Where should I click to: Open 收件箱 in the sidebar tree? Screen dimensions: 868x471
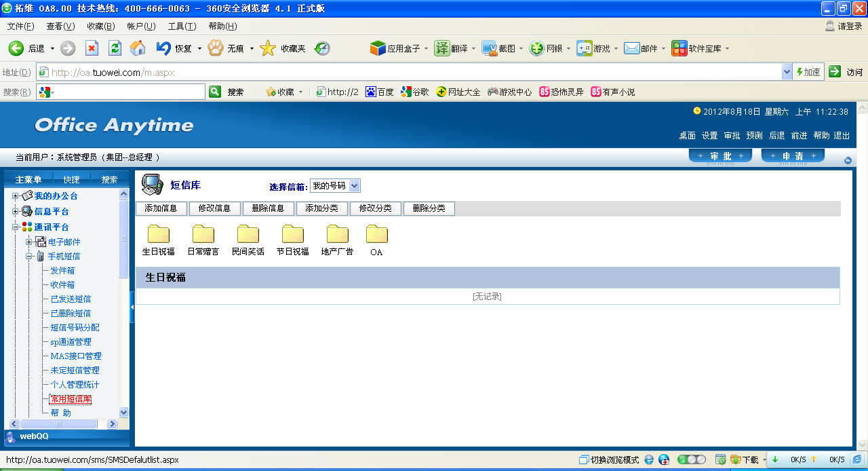tap(62, 285)
